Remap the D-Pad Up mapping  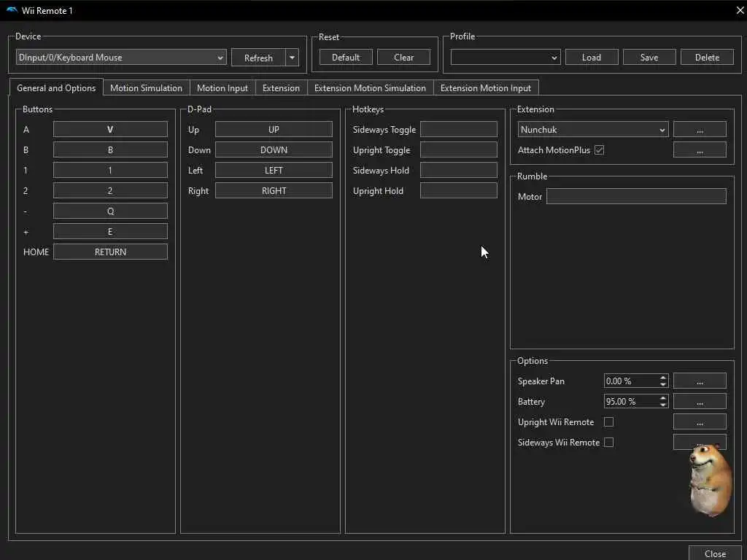click(x=274, y=129)
